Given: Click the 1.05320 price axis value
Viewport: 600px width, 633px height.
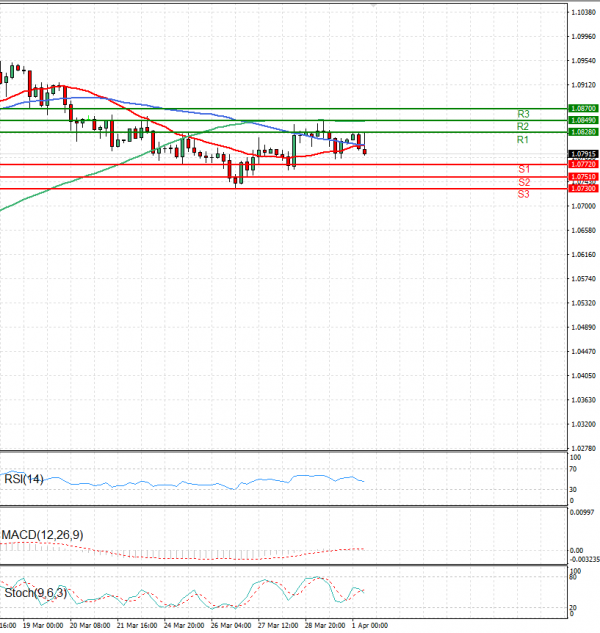Looking at the screenshot, I should [584, 303].
